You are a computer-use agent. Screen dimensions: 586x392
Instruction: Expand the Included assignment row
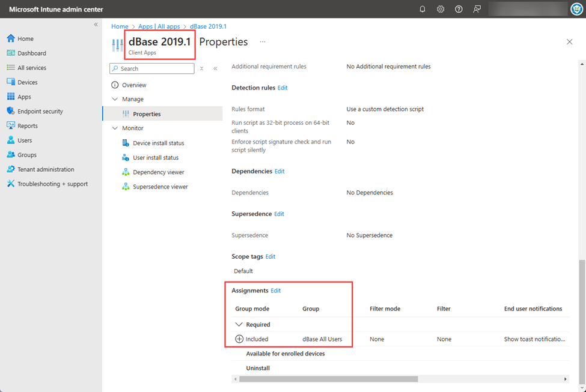[239, 339]
